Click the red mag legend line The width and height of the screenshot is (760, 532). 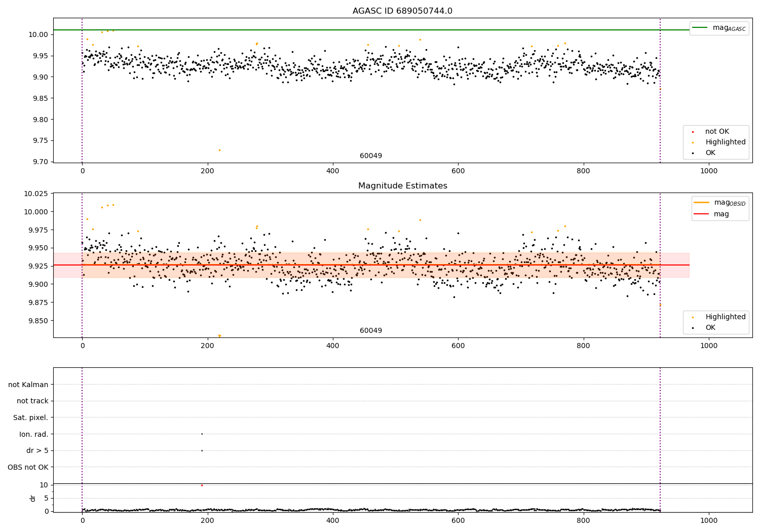pyautogui.click(x=702, y=214)
